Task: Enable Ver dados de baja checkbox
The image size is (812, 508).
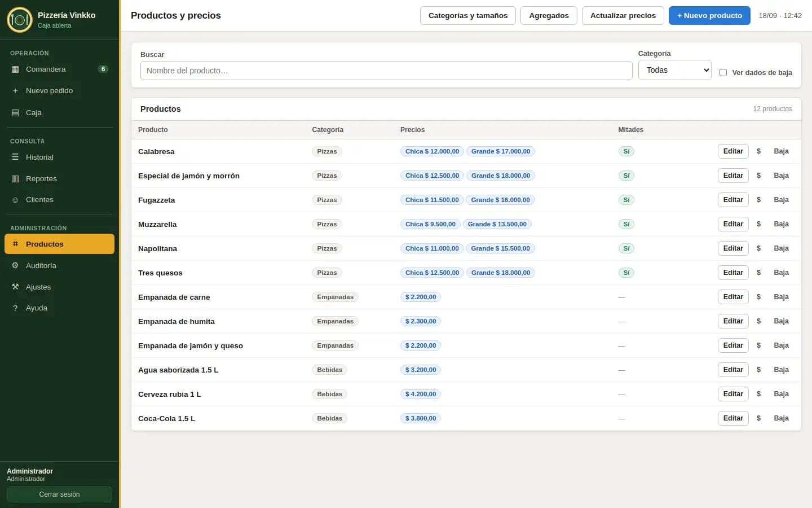Action: [723, 73]
